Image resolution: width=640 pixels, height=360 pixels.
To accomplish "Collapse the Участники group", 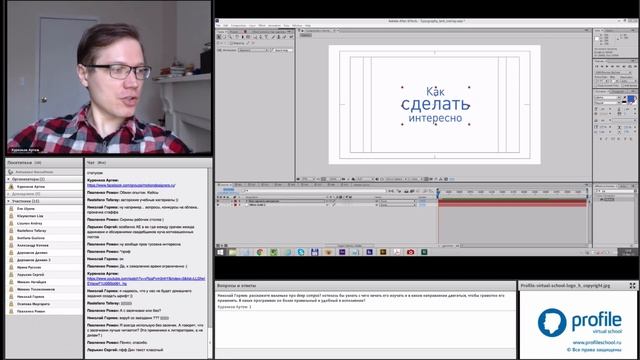I will point(9,201).
